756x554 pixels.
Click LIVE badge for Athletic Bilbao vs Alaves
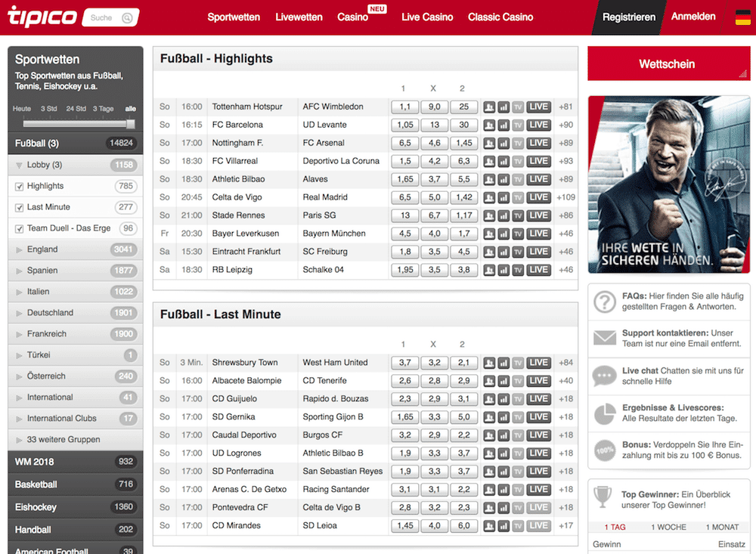(x=538, y=179)
